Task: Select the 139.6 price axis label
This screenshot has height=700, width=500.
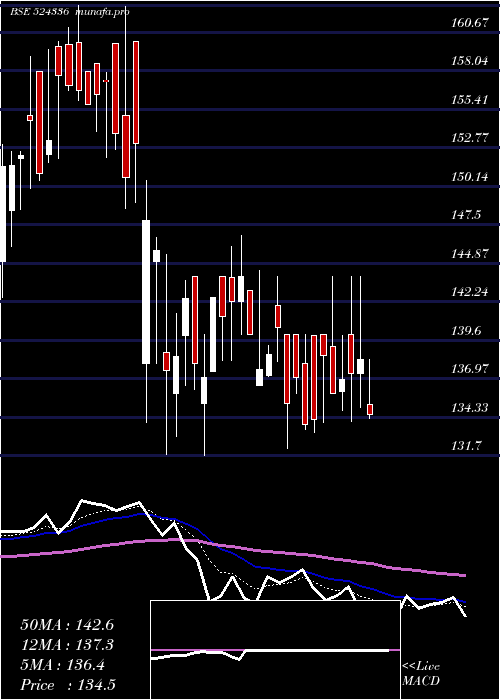Action: point(467,331)
